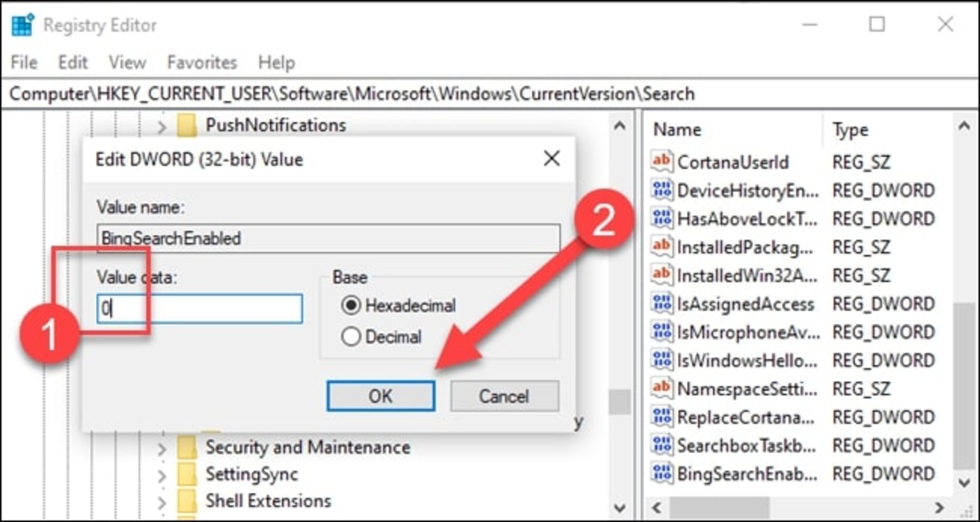The height and width of the screenshot is (522, 980).
Task: Expand the Shell Extensions key
Action: coord(161,503)
